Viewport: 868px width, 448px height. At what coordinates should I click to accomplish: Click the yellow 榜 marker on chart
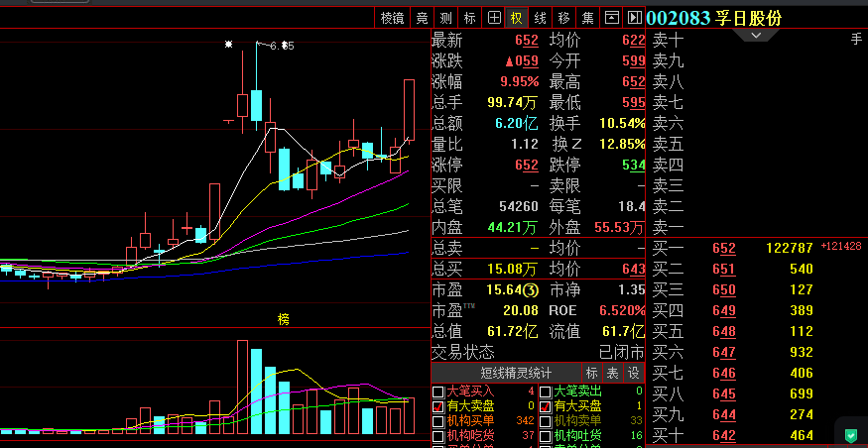click(284, 319)
